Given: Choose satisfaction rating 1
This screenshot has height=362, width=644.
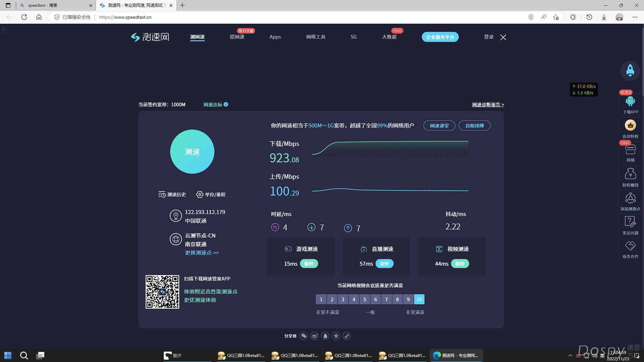Looking at the screenshot, I should (321, 299).
